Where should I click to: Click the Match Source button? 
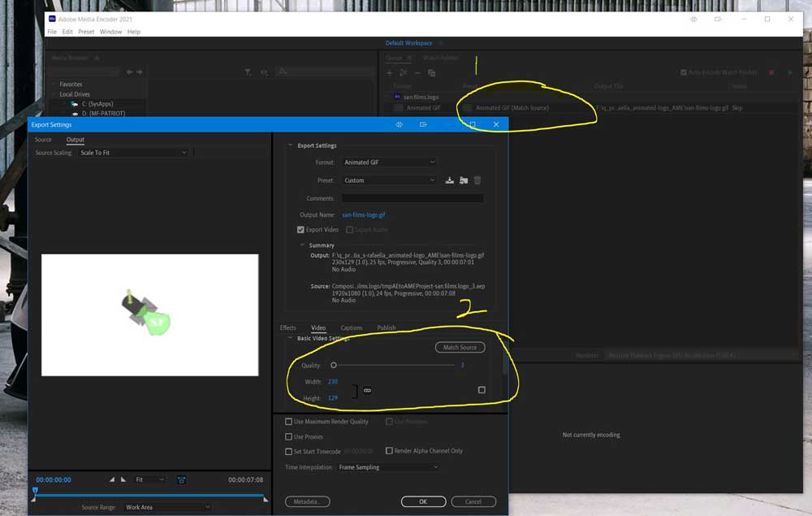click(460, 348)
